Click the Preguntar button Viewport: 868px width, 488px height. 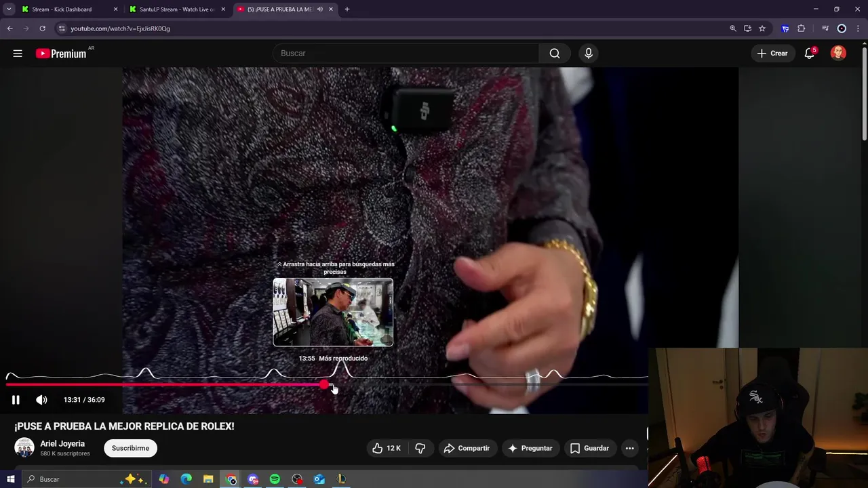[530, 448]
